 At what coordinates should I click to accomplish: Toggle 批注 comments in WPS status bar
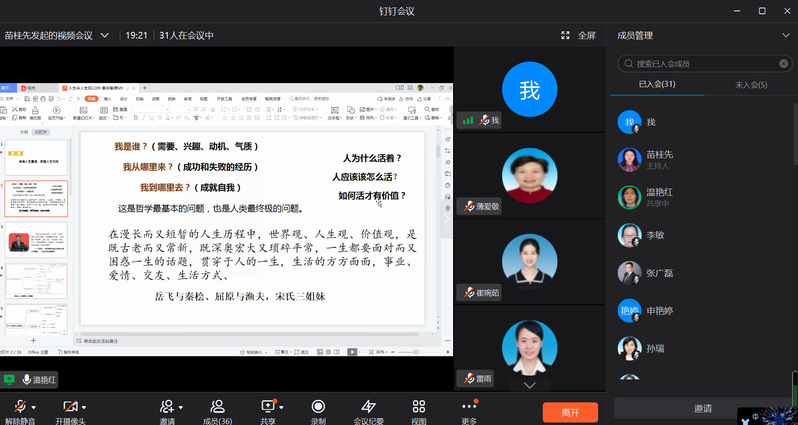(301, 352)
